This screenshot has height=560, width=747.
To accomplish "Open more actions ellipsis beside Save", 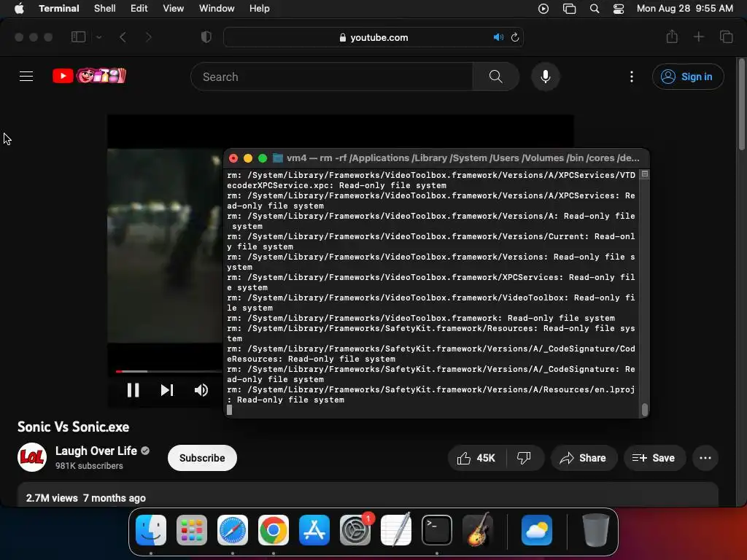I will pos(705,458).
